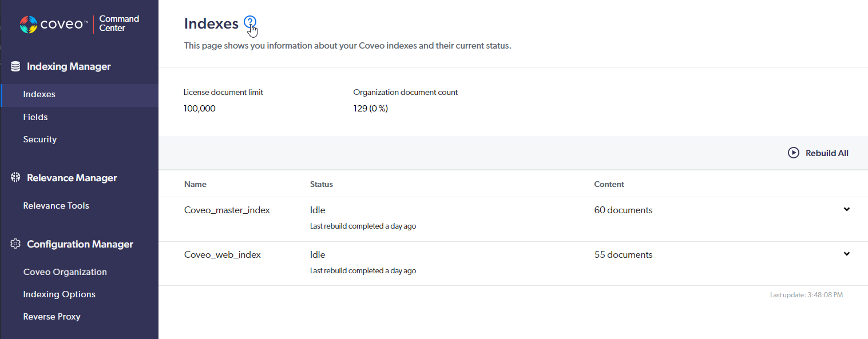Select the Coveo_master_index name

coord(227,210)
